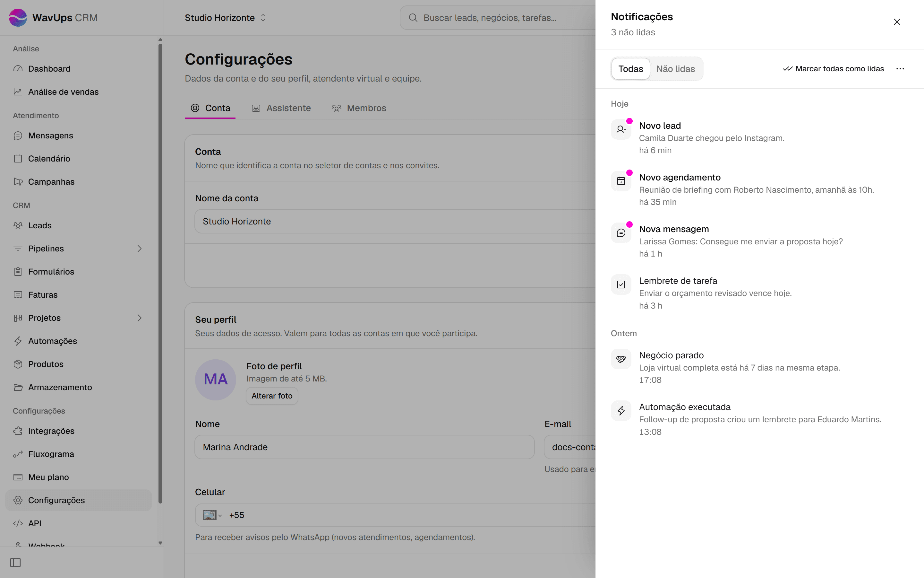This screenshot has width=924, height=578.
Task: Open the Follow-up de proposta notification
Action: point(760,419)
